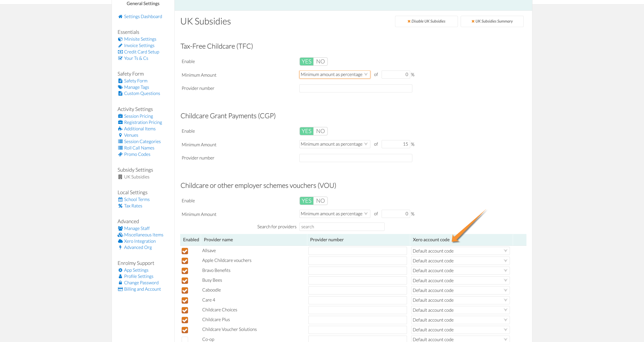Uncheck the Busy Bees checkbox
644x342 pixels.
point(185,280)
